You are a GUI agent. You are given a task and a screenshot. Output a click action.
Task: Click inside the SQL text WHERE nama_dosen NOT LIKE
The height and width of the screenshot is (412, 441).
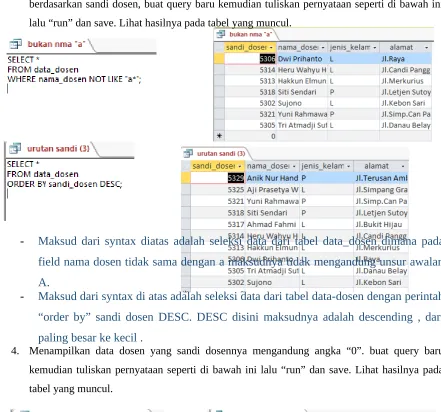tap(74, 79)
